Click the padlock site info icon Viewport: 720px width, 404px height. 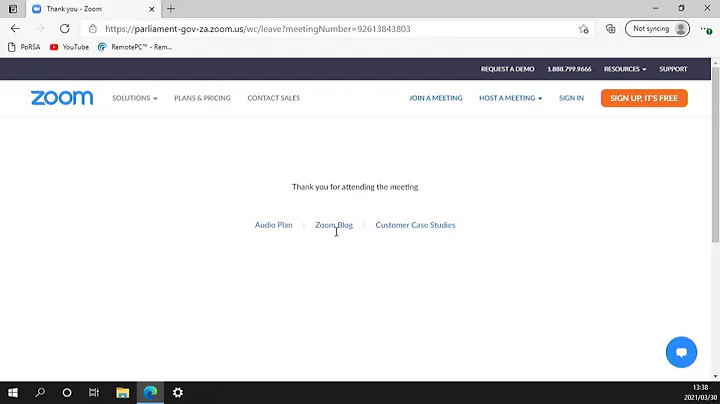pos(93,28)
